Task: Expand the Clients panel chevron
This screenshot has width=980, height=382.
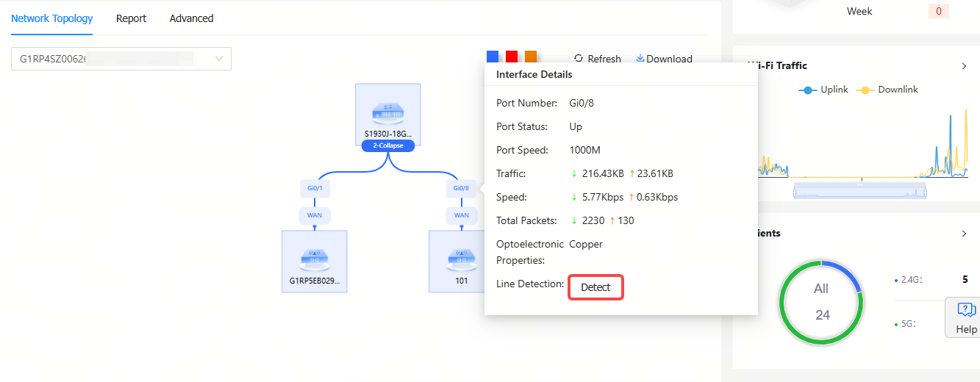Action: (x=964, y=234)
